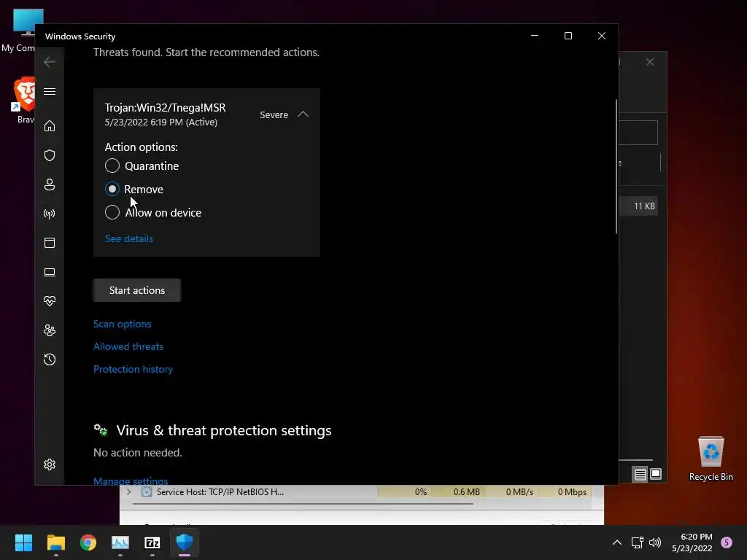Open 7-Zip from taskbar

(x=152, y=542)
